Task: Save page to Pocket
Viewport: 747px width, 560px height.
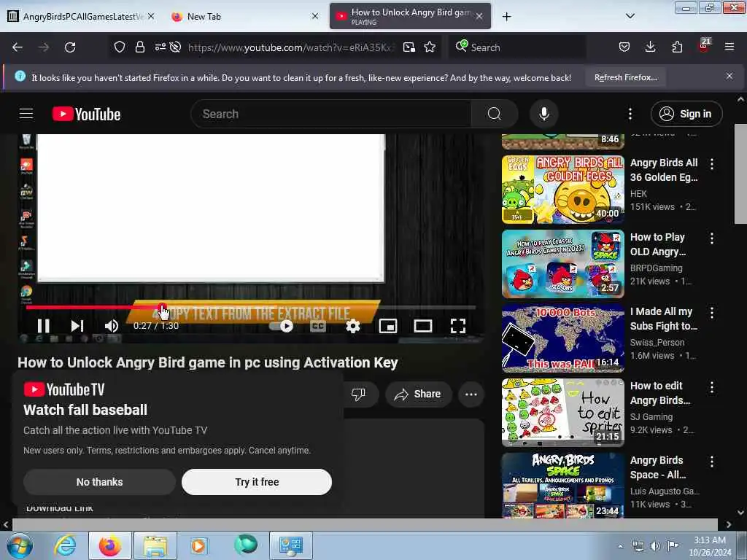Action: pos(624,47)
